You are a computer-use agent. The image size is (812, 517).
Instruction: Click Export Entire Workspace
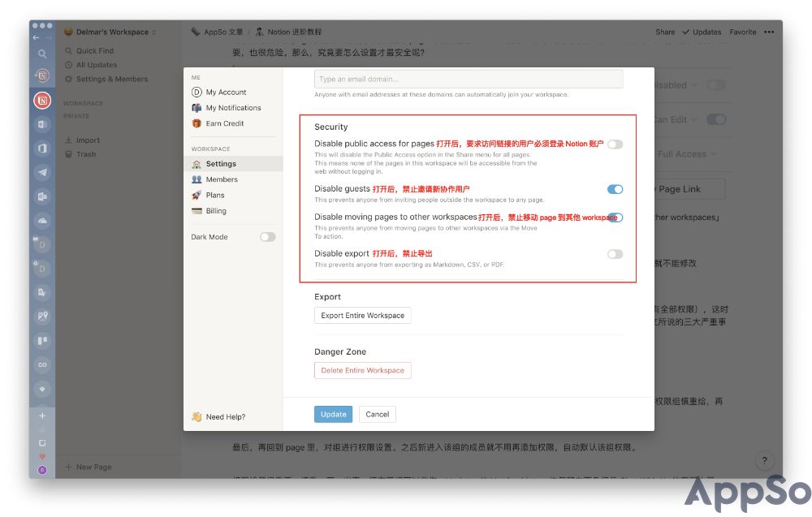click(362, 315)
